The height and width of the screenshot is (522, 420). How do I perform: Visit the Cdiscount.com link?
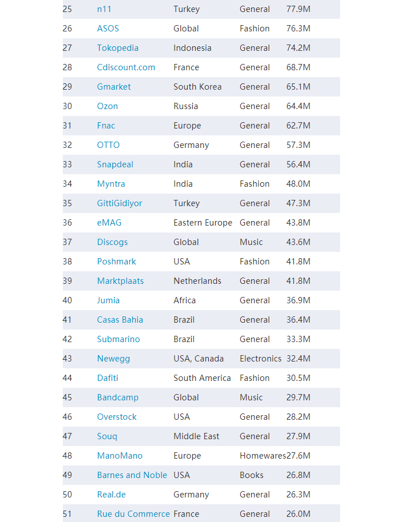[126, 67]
